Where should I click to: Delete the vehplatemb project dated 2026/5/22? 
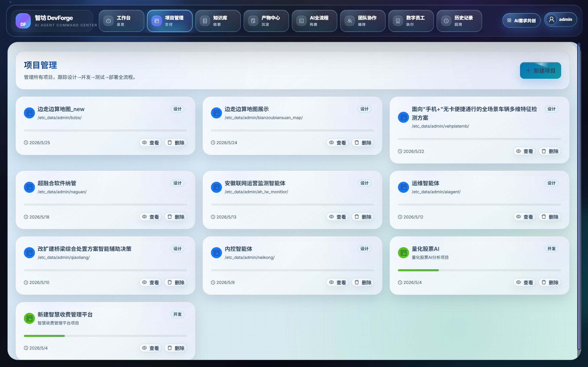coord(550,151)
